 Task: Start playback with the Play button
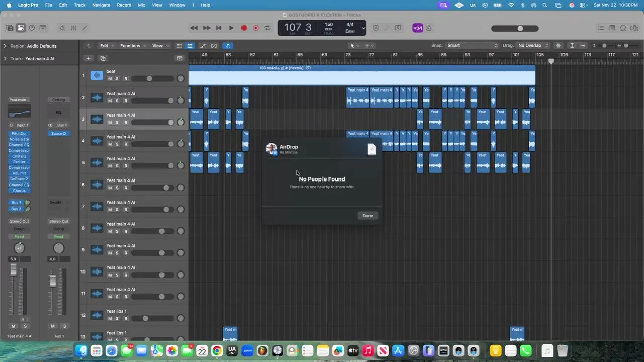tap(231, 28)
